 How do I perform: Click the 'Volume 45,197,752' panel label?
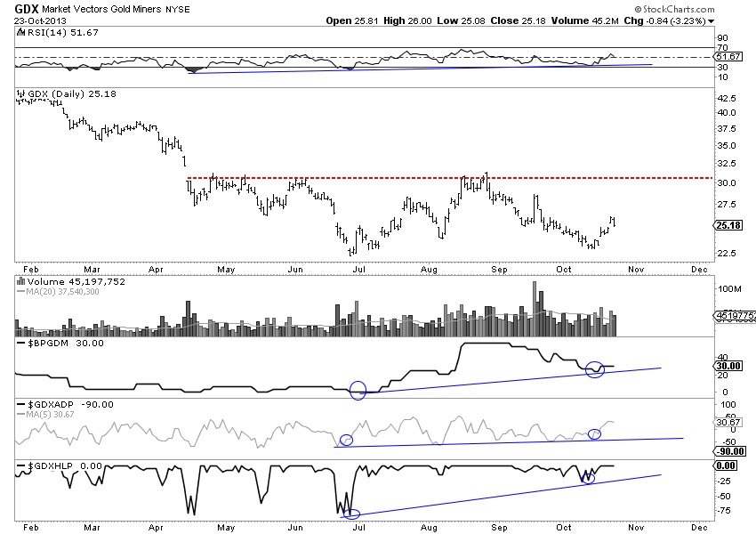(76, 281)
